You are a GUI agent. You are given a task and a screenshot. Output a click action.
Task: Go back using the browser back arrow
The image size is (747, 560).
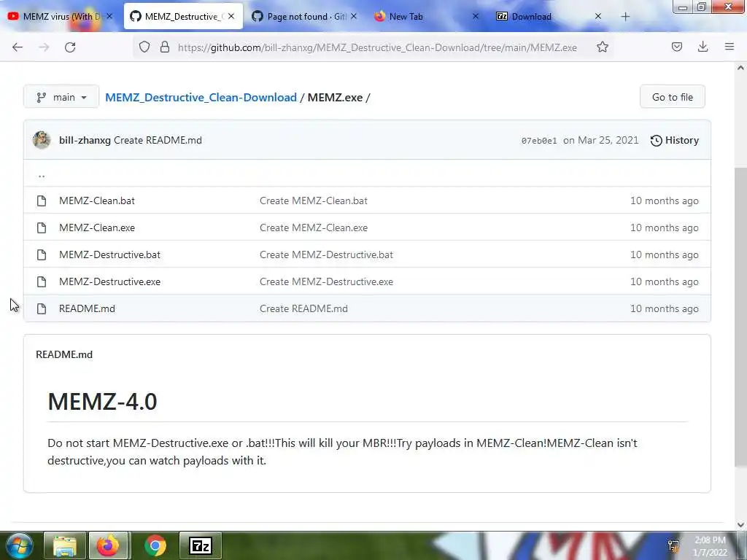tap(18, 47)
